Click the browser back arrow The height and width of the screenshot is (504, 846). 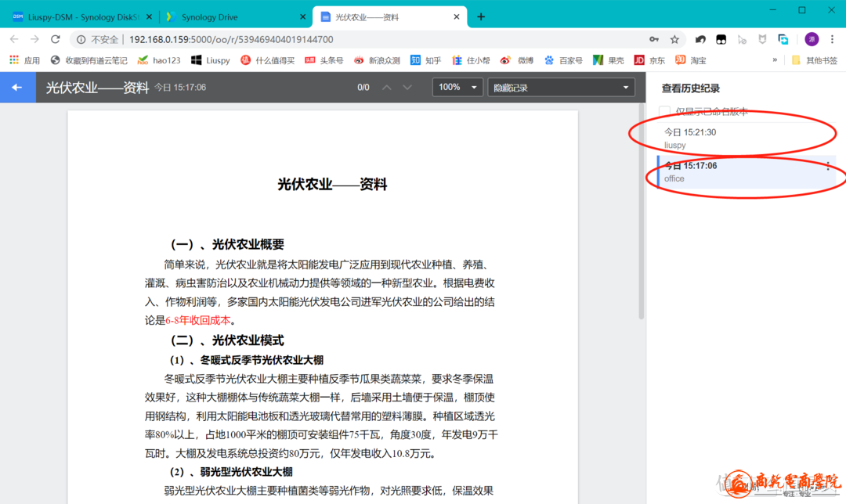pyautogui.click(x=14, y=39)
